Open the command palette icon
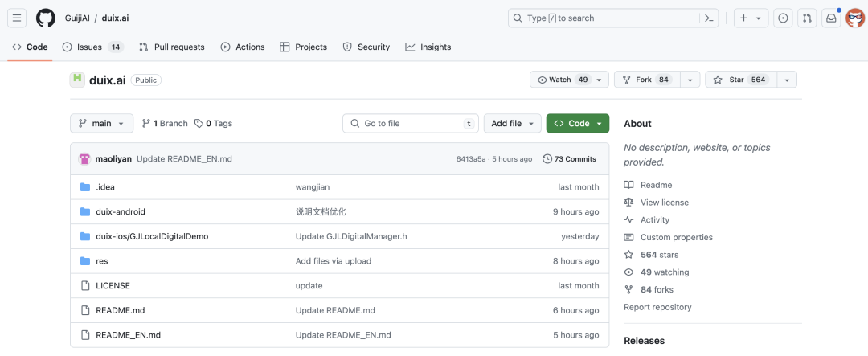868x356 pixels. coord(709,18)
